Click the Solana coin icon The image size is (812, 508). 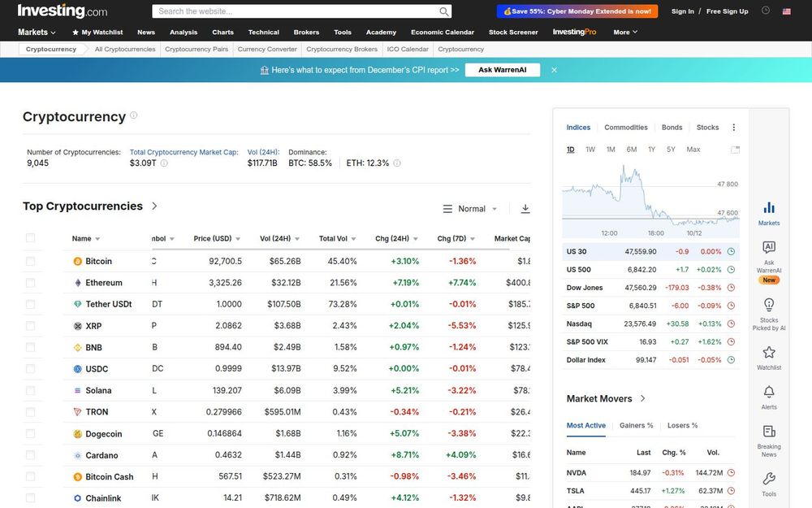(78, 390)
